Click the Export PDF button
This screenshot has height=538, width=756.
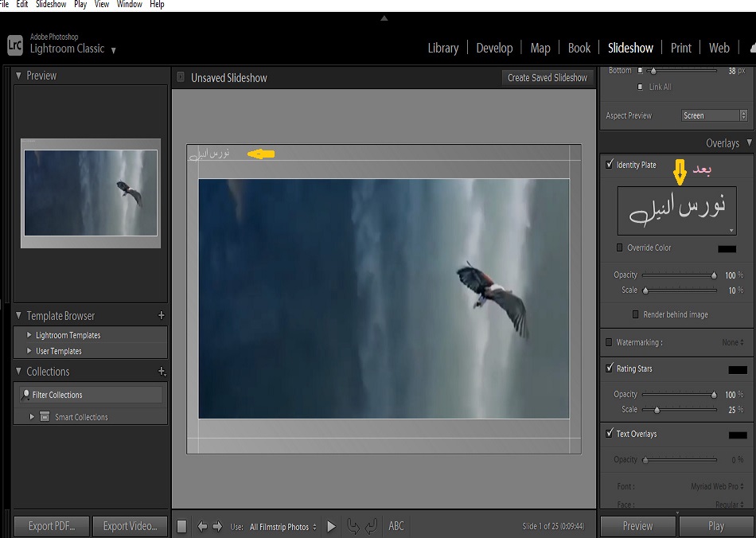coord(52,526)
